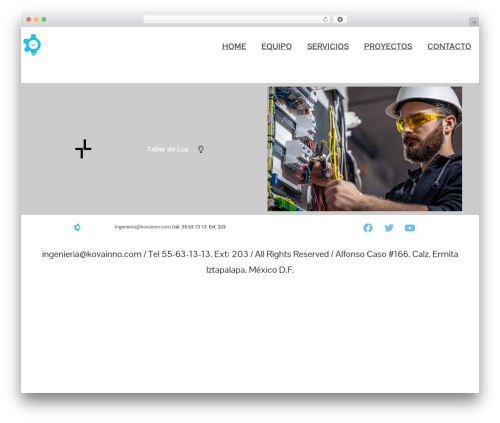500x423 pixels.
Task: Open the YouTube social icon
Action: pyautogui.click(x=410, y=228)
